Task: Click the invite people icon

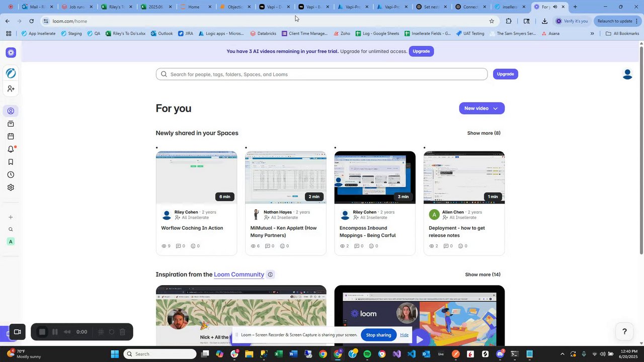Action: pos(11,88)
